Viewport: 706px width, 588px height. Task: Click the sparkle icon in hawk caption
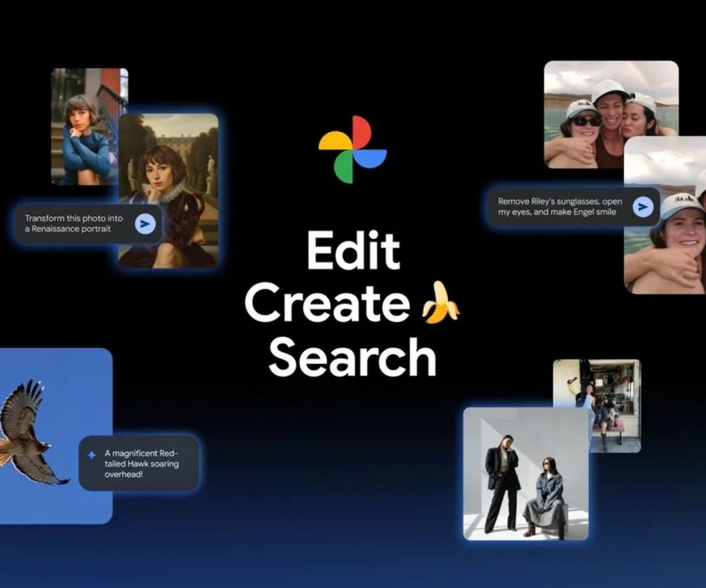[x=92, y=455]
